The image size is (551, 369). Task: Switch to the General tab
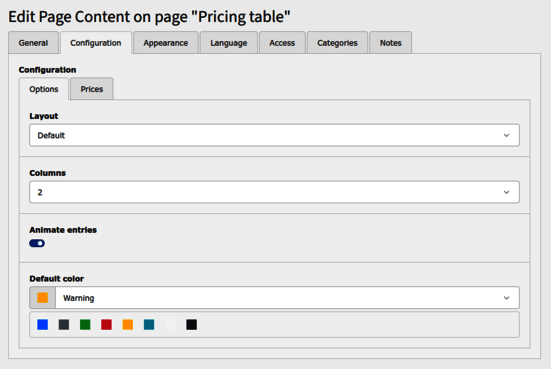pyautogui.click(x=33, y=43)
